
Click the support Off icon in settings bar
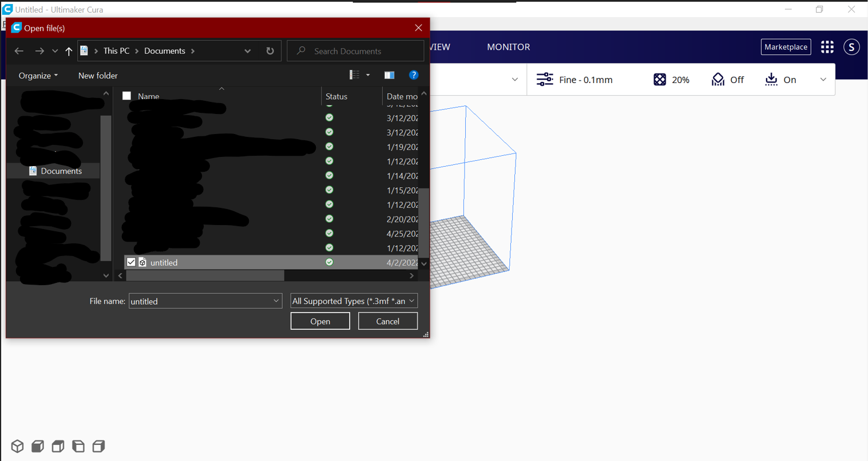[718, 80]
